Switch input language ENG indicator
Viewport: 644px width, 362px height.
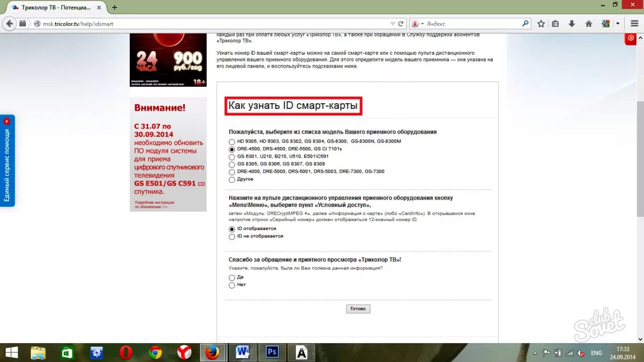(596, 353)
